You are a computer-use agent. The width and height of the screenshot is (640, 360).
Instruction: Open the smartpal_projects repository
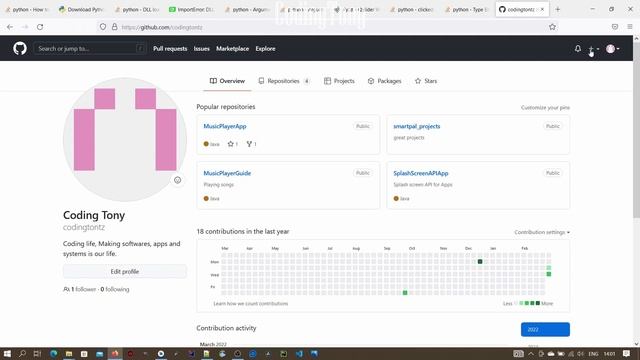coord(417,126)
